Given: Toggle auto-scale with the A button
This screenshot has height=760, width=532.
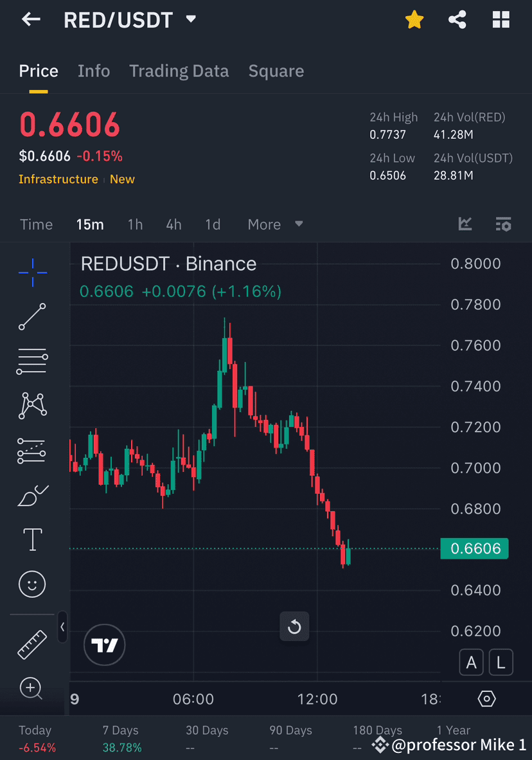Looking at the screenshot, I should coord(471,662).
